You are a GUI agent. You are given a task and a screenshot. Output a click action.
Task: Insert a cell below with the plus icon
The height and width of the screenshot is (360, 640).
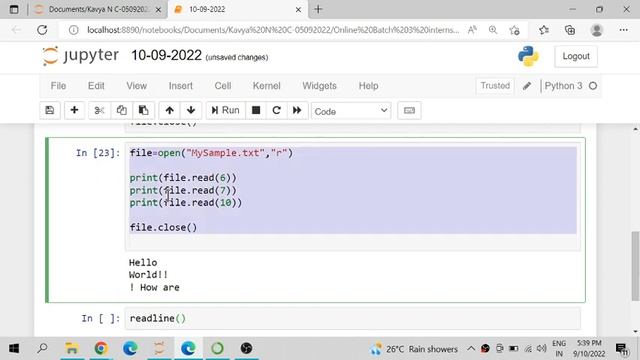[74, 110]
